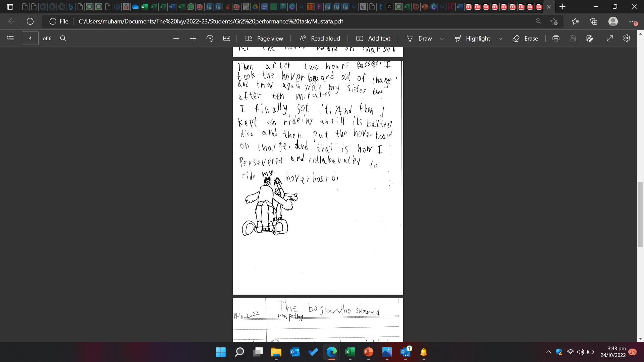Zoom out with the minus button

click(176, 38)
